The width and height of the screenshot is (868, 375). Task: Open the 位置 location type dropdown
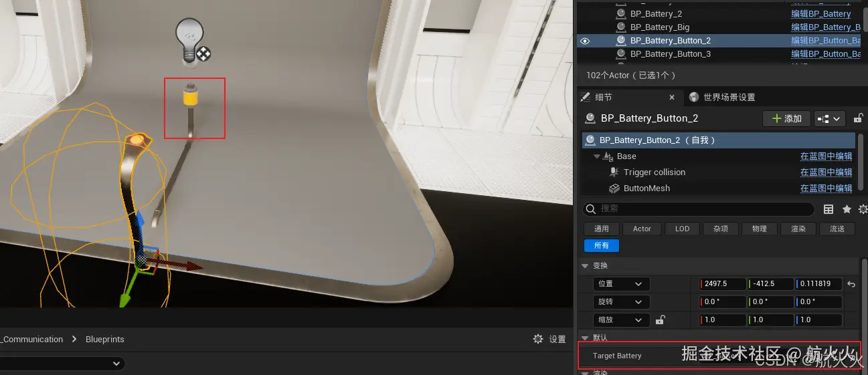coord(621,284)
